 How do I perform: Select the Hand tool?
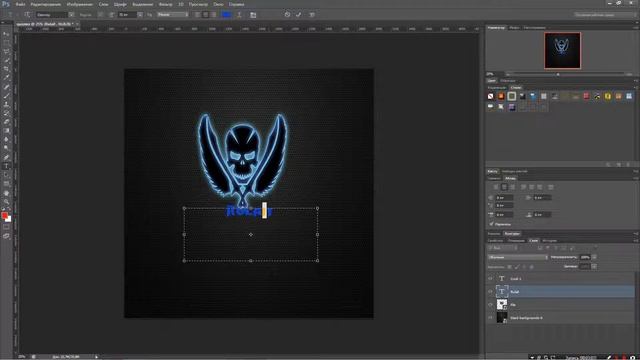coord(6,193)
